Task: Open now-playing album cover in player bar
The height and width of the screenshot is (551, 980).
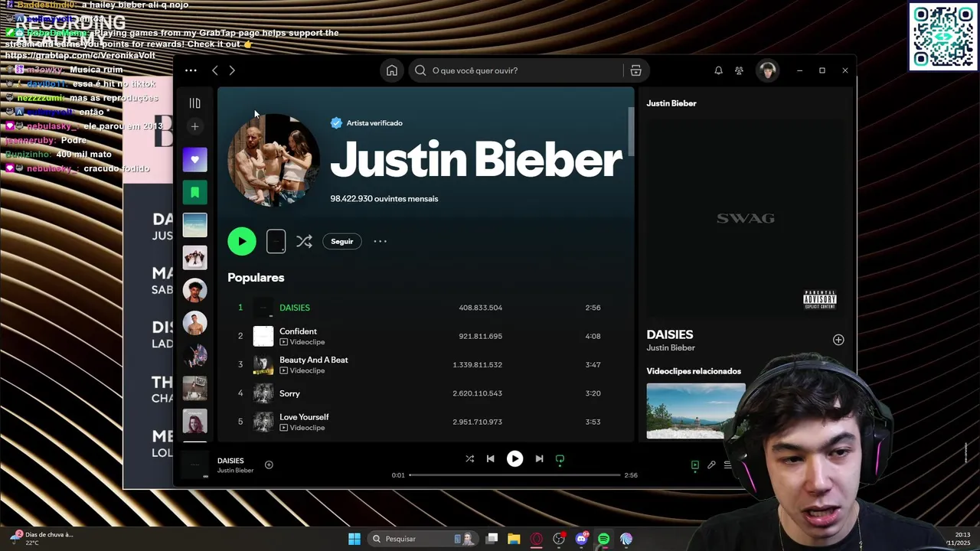Action: click(x=195, y=465)
